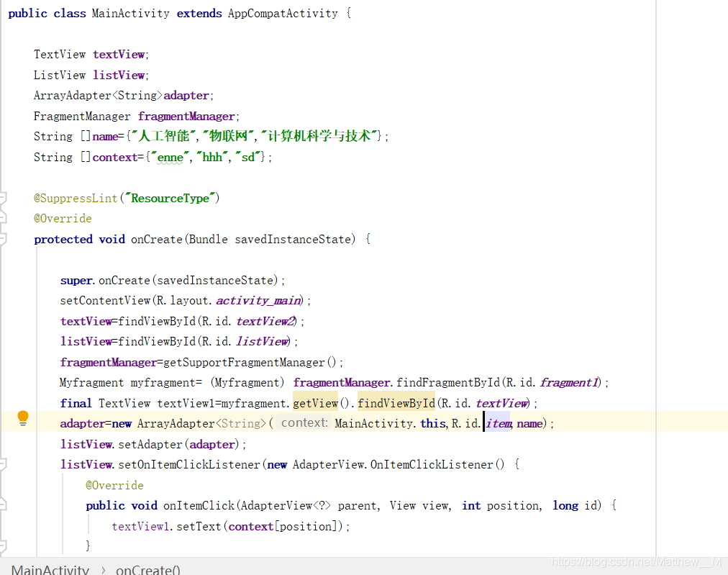
Task: Click the 'ListView listView;' field declaration
Action: (91, 76)
